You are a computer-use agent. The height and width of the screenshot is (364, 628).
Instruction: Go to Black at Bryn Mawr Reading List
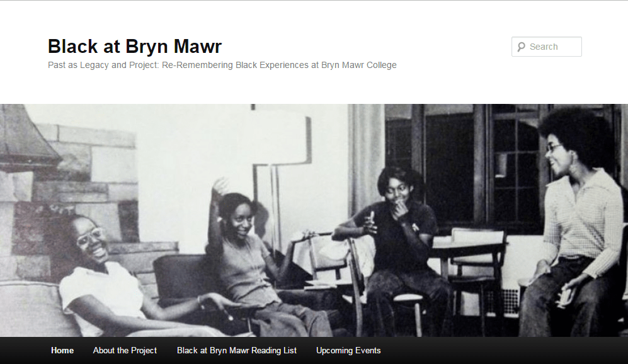pyautogui.click(x=237, y=350)
